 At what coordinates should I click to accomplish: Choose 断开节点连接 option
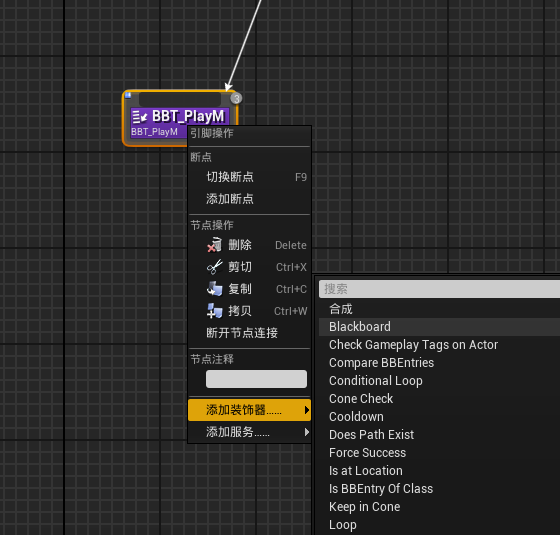tap(249, 333)
